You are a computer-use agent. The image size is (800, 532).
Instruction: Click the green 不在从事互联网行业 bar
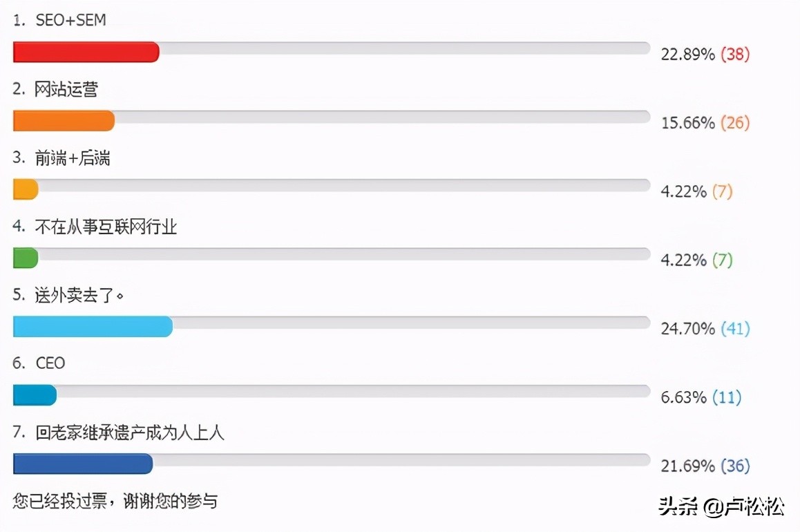click(26, 258)
